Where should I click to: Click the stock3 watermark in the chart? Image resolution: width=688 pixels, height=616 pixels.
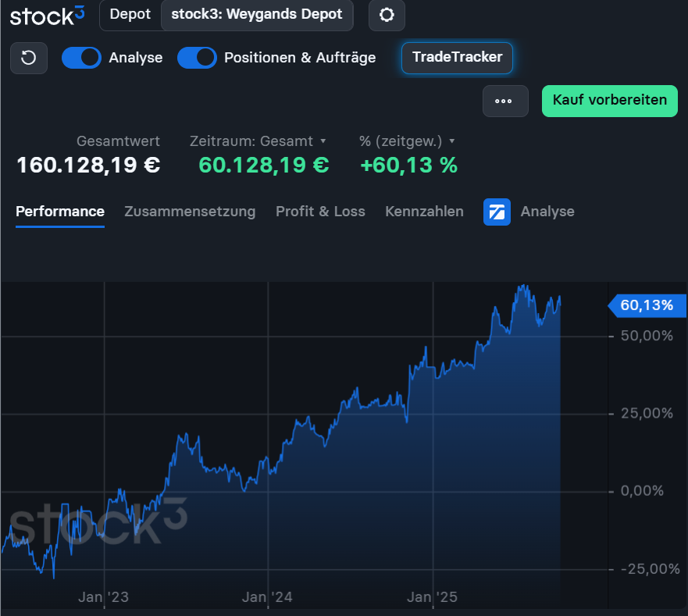tap(98, 522)
